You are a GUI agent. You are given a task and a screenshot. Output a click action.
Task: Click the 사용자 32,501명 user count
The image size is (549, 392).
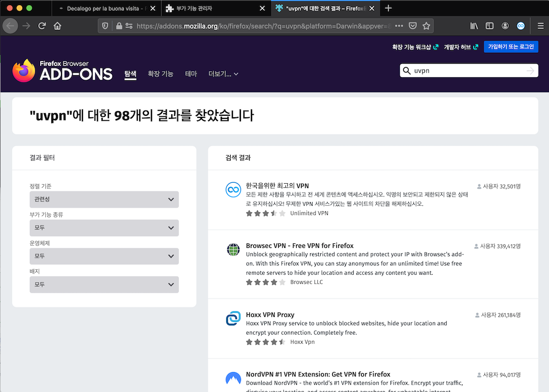[499, 186]
